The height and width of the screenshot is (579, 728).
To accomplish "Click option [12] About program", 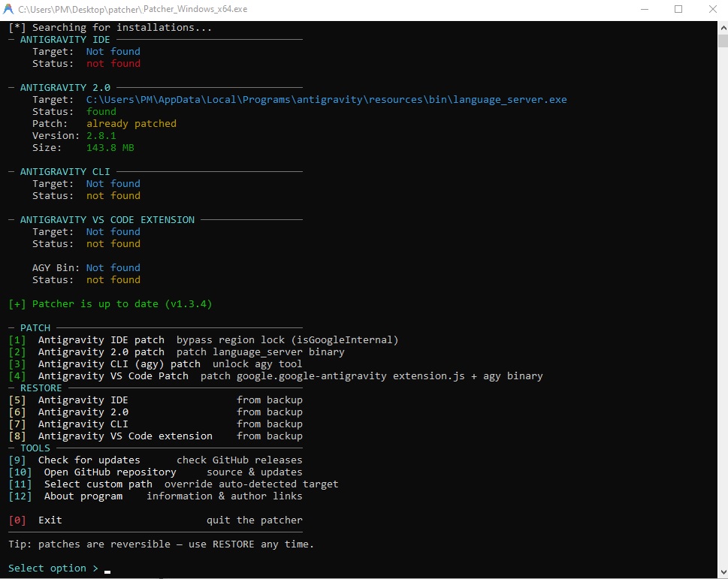I will point(156,496).
